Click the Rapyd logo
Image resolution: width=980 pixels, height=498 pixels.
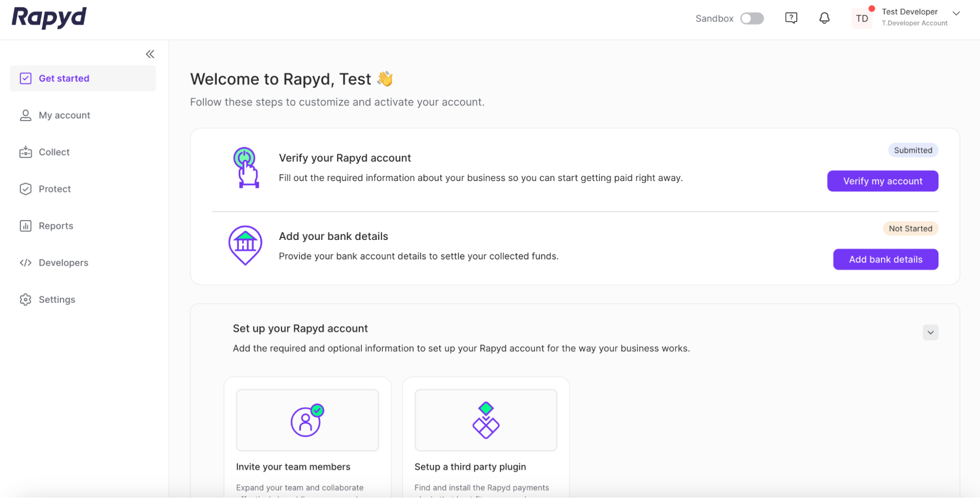click(49, 18)
